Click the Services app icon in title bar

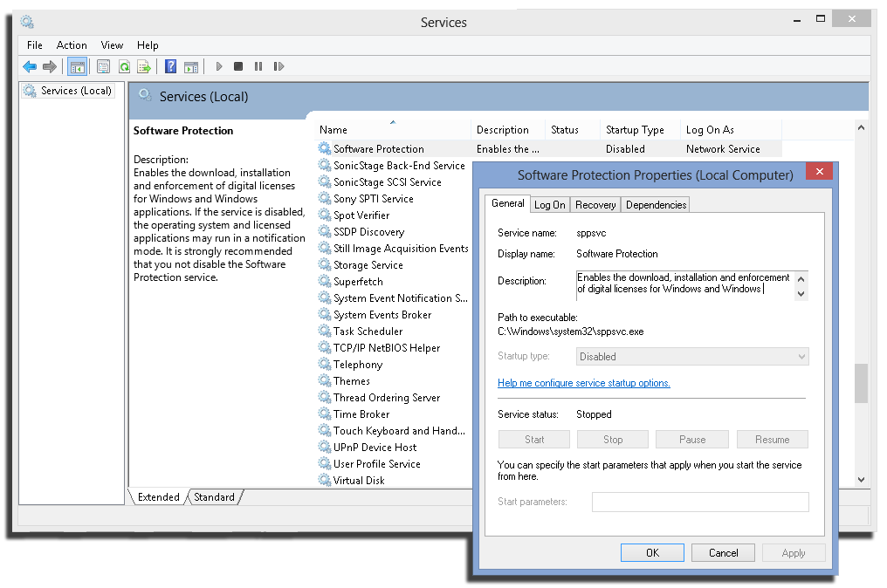(x=26, y=22)
